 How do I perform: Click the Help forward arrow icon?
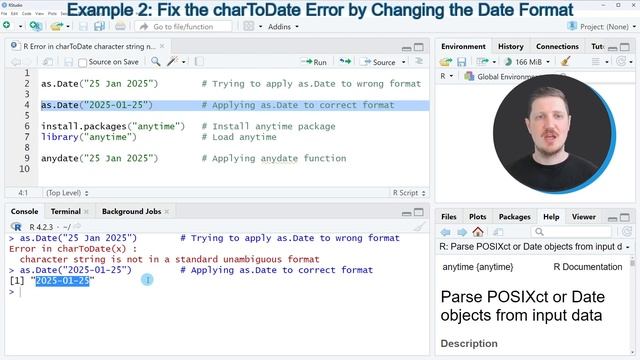[x=462, y=232]
